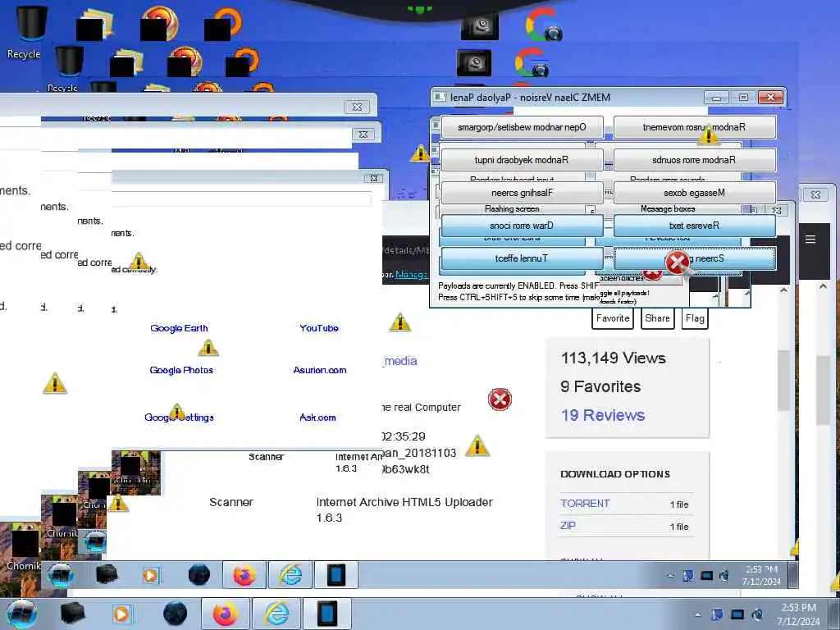This screenshot has width=840, height=630.
Task: Open the Google Photos link
Action: coord(181,370)
